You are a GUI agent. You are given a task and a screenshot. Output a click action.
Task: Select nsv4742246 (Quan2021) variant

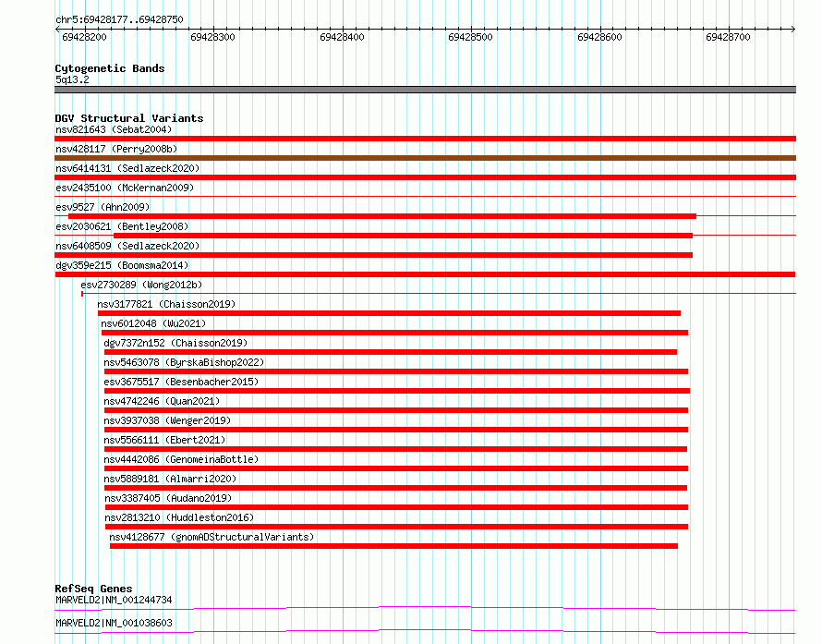click(x=162, y=401)
